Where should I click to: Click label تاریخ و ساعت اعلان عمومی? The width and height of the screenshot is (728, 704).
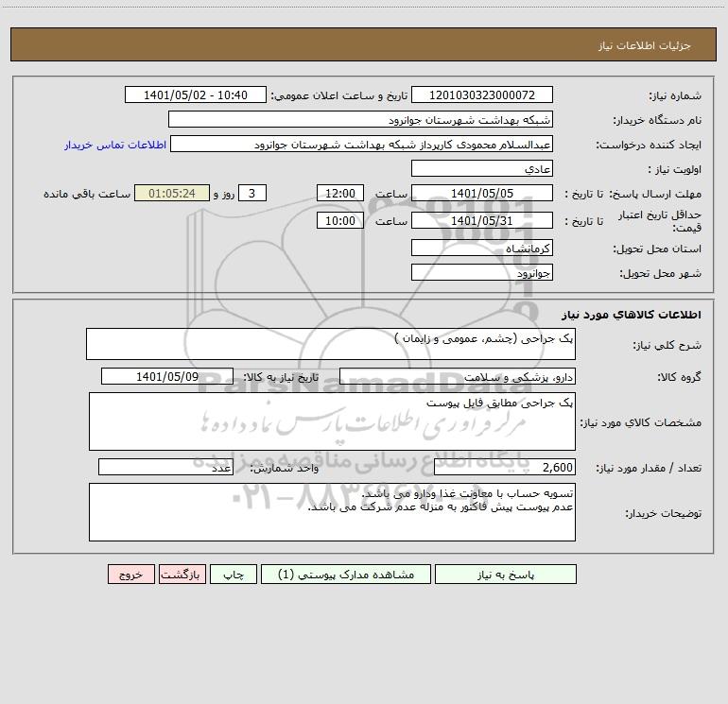coord(339,96)
